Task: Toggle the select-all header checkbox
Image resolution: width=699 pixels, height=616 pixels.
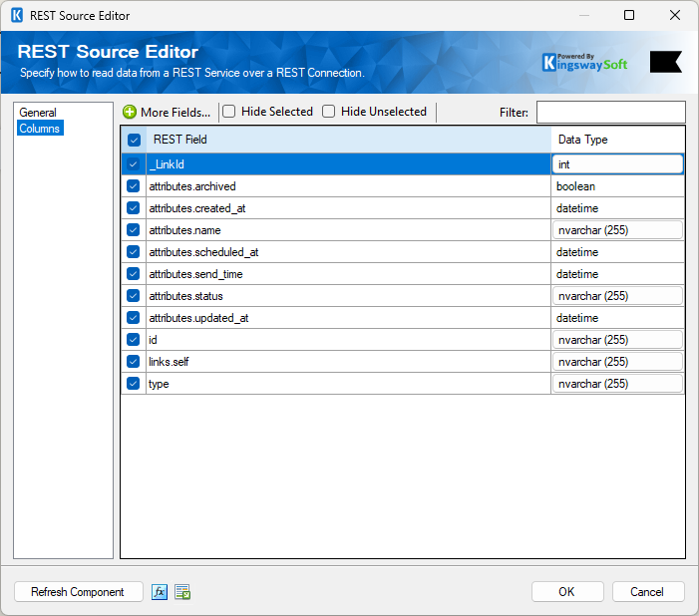Action: (x=134, y=141)
